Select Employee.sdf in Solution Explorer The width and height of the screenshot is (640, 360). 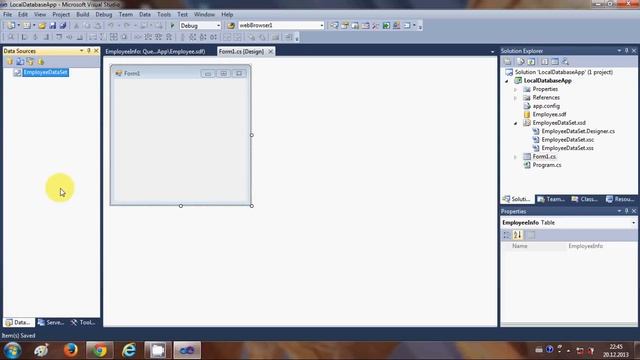point(549,115)
